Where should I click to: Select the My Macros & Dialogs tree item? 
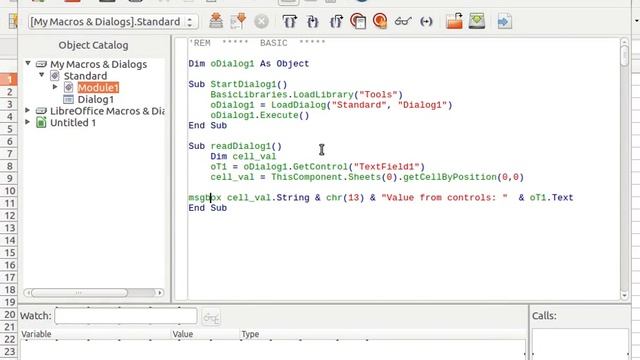pos(98,64)
